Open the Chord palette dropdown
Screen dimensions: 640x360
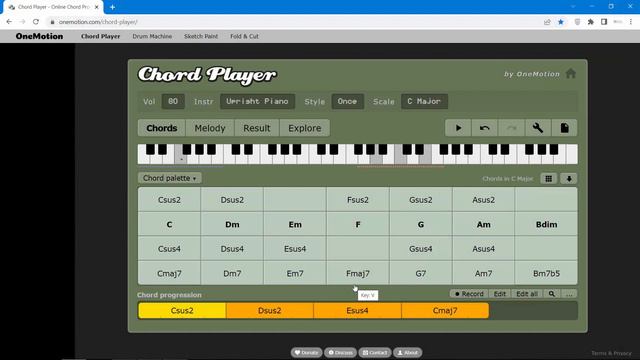click(169, 178)
